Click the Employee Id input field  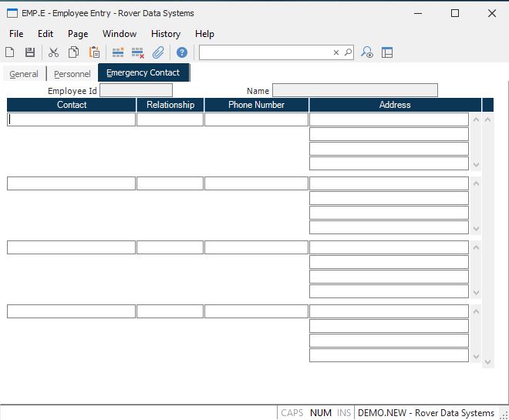136,90
